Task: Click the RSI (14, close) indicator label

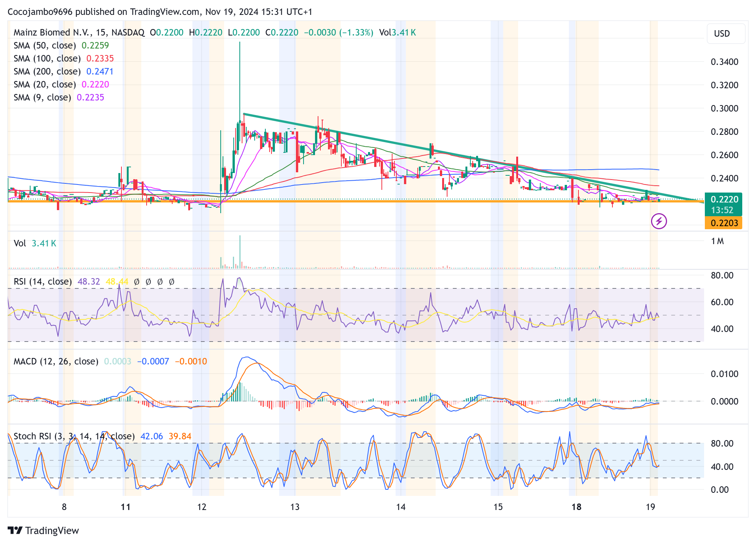Action: point(43,282)
